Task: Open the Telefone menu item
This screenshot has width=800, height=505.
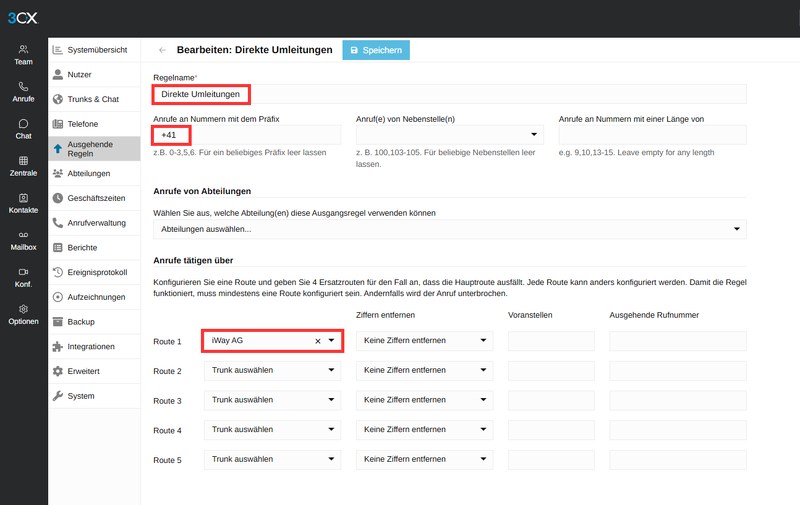Action: click(x=94, y=124)
